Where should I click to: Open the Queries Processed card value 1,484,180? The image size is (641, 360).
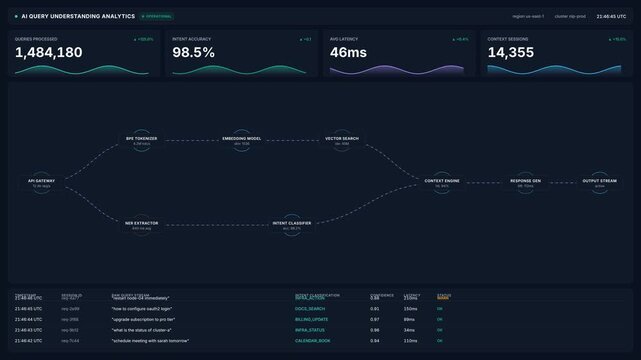coord(49,52)
